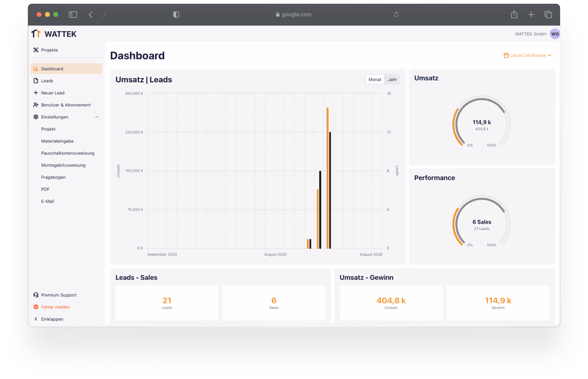
Task: Open the Projekt settings item
Action: pyautogui.click(x=48, y=129)
